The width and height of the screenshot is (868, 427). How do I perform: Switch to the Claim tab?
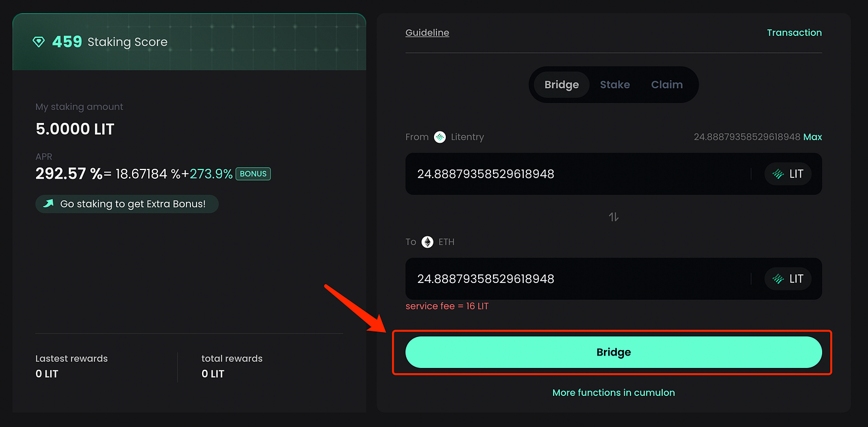coord(666,85)
